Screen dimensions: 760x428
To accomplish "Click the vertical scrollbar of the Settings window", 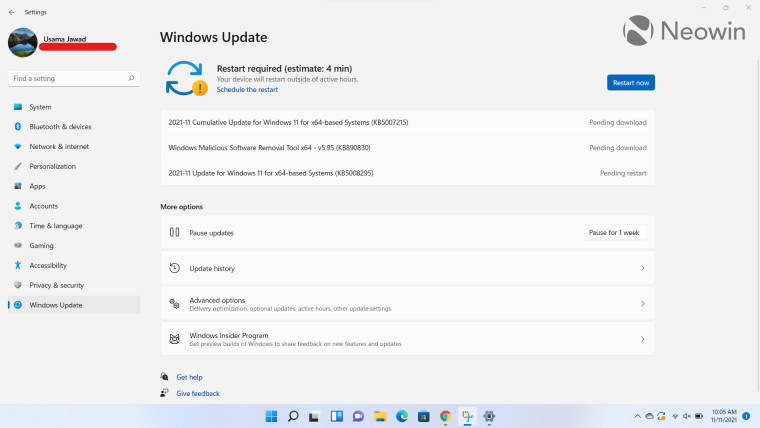I will coord(758,225).
